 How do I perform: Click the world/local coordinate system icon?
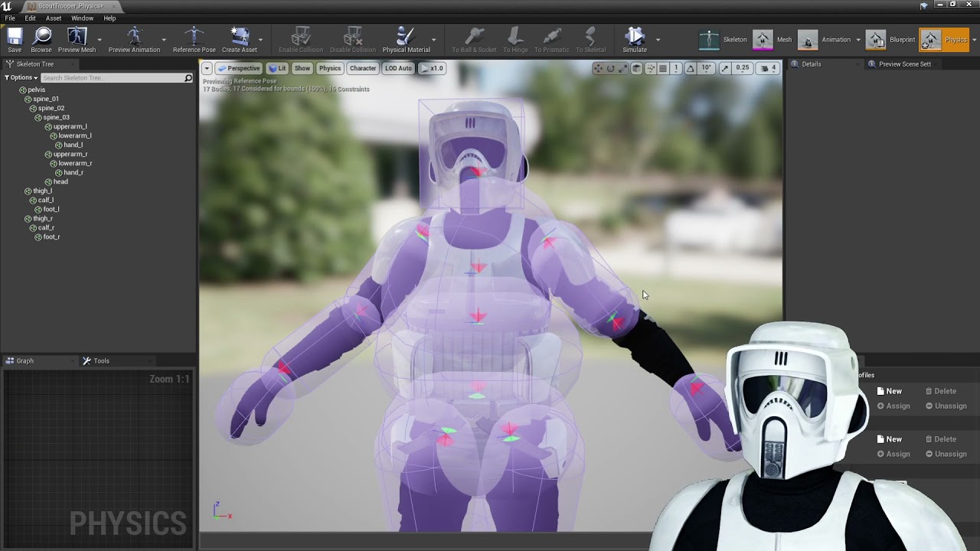tap(636, 68)
